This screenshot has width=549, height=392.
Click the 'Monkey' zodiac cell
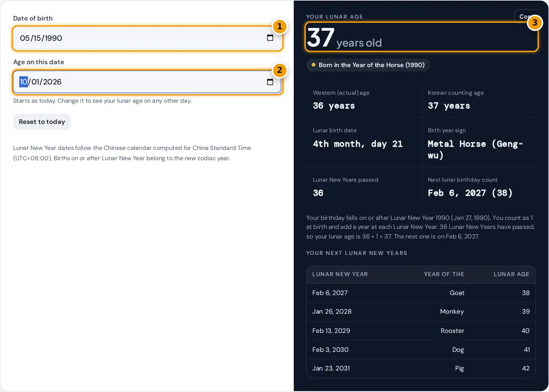point(452,311)
